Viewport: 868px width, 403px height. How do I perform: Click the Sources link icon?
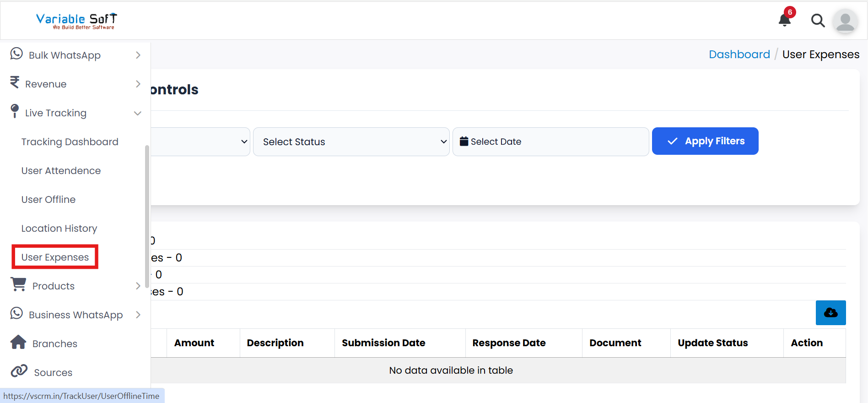tap(19, 371)
